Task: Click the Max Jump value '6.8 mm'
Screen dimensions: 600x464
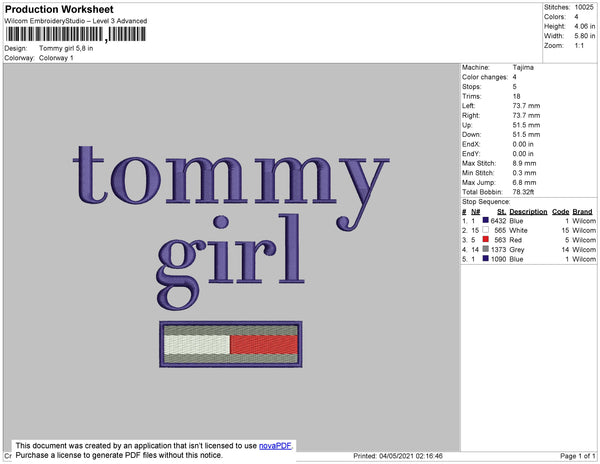Action: [524, 182]
